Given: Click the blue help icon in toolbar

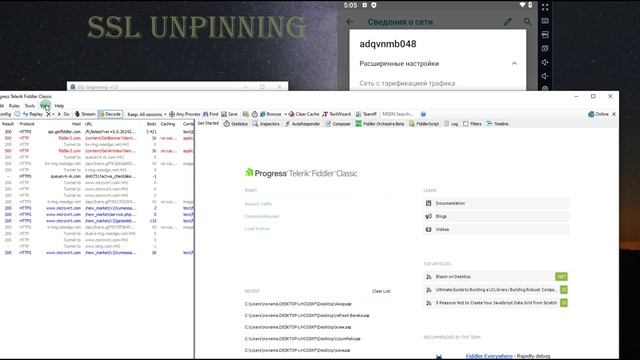Looking at the screenshot, I should click(x=423, y=114).
